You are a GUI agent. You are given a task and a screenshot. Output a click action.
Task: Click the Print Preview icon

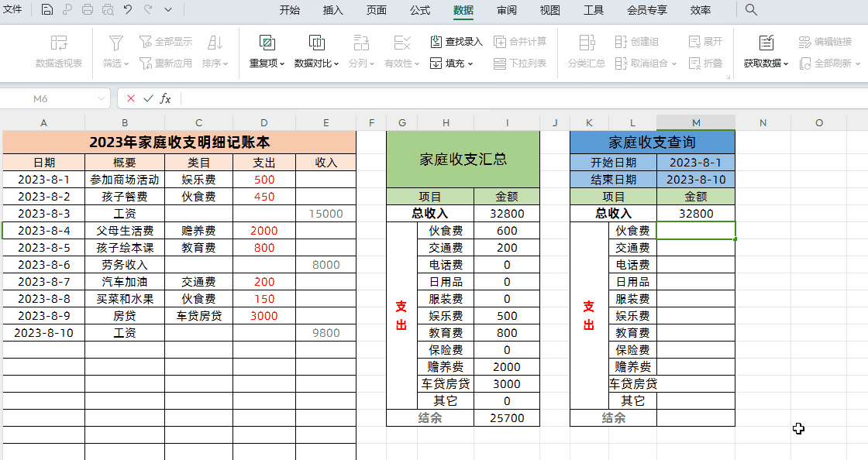[x=108, y=9]
